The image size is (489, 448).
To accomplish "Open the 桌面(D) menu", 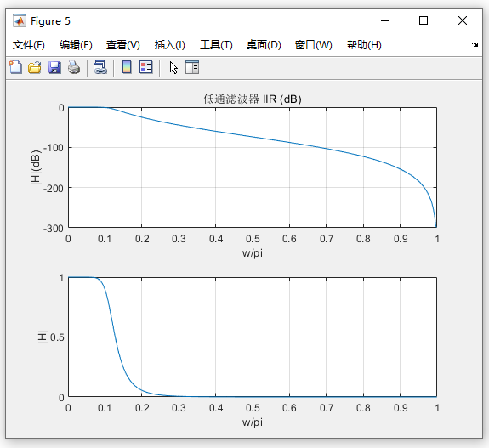I will pos(264,45).
